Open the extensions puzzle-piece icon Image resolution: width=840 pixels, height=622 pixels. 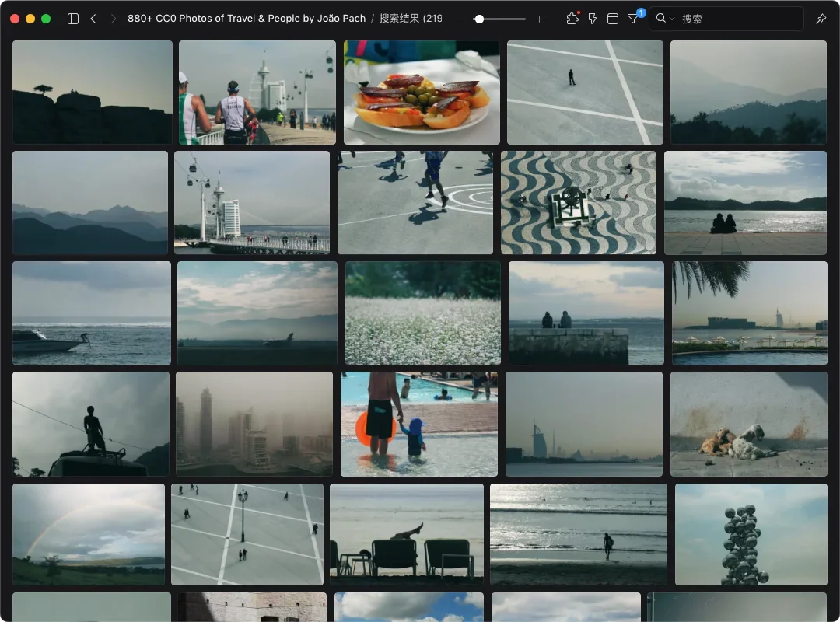pyautogui.click(x=572, y=19)
